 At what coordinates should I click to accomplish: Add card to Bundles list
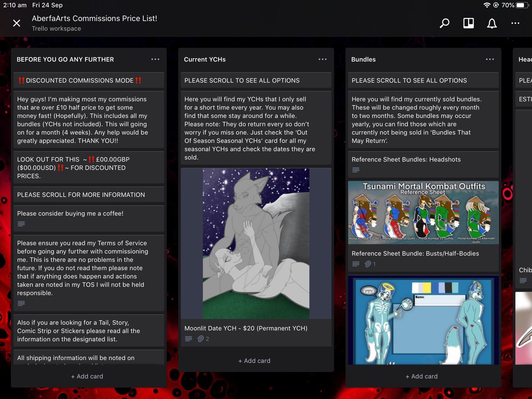pyautogui.click(x=422, y=376)
